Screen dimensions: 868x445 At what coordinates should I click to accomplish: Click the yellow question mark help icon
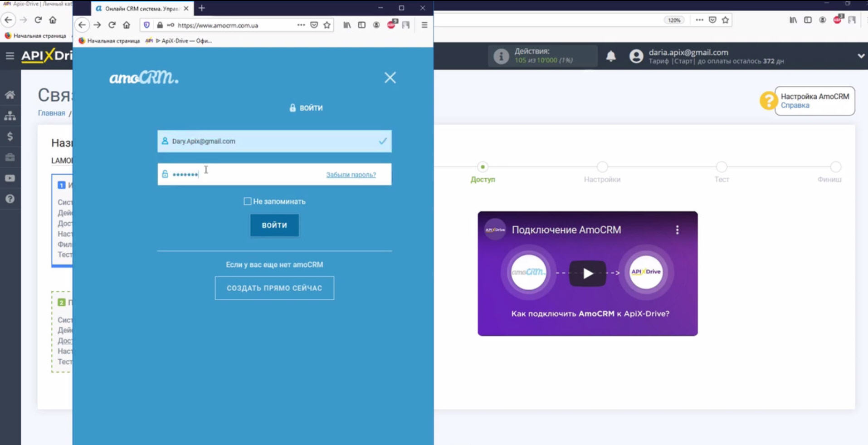pos(768,101)
